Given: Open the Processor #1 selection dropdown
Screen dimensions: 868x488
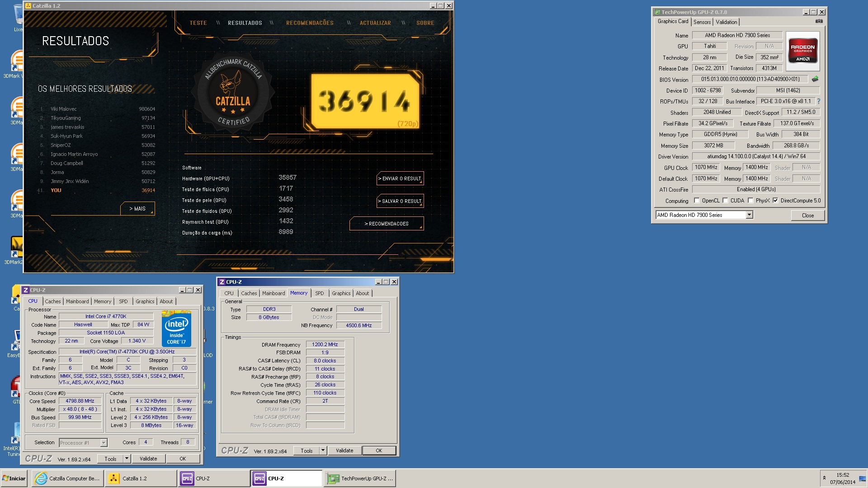Looking at the screenshot, I should (104, 443).
